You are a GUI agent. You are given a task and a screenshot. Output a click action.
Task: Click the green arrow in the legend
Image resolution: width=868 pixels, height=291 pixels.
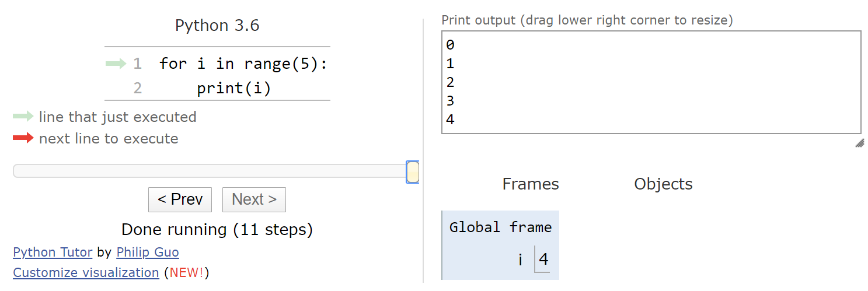[23, 117]
